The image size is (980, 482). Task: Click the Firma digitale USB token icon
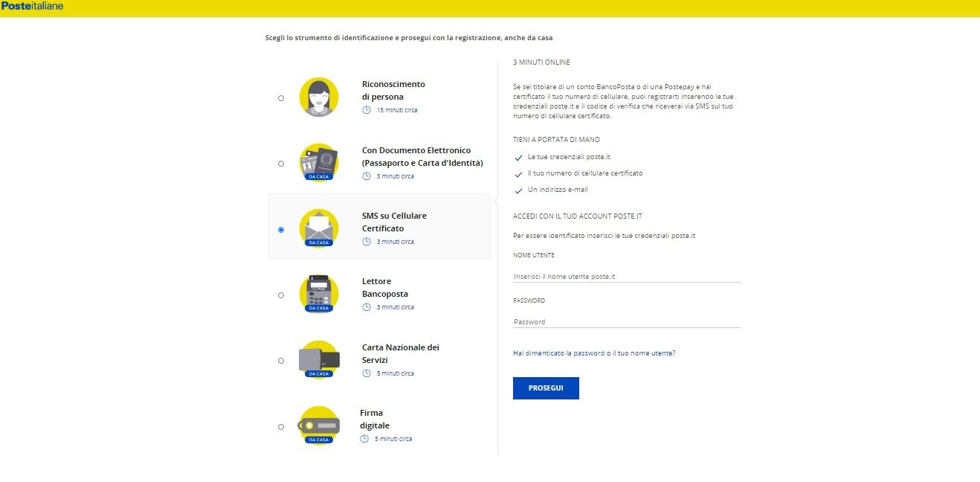(318, 425)
